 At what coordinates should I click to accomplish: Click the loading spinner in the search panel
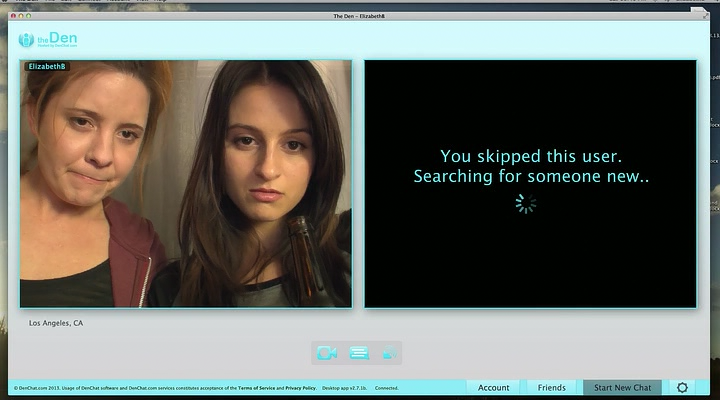pos(526,204)
